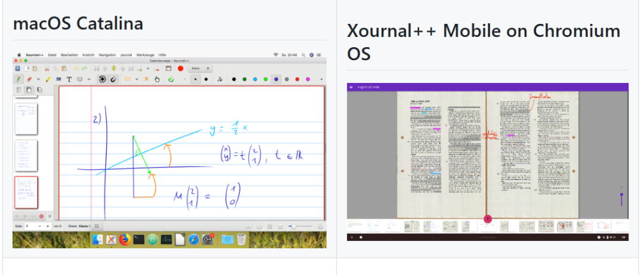The height and width of the screenshot is (275, 644).
Task: Select the Pen tool
Action: 18,79
